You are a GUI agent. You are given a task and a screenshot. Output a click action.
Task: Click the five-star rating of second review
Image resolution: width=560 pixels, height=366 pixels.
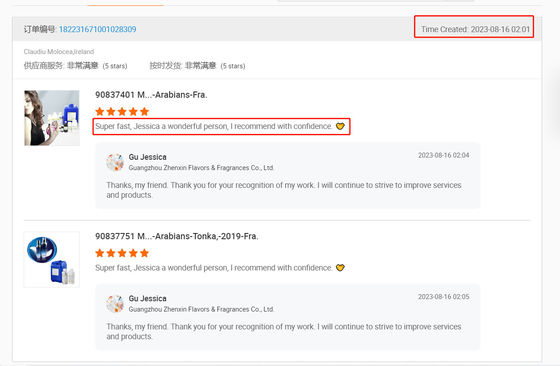[x=122, y=253]
